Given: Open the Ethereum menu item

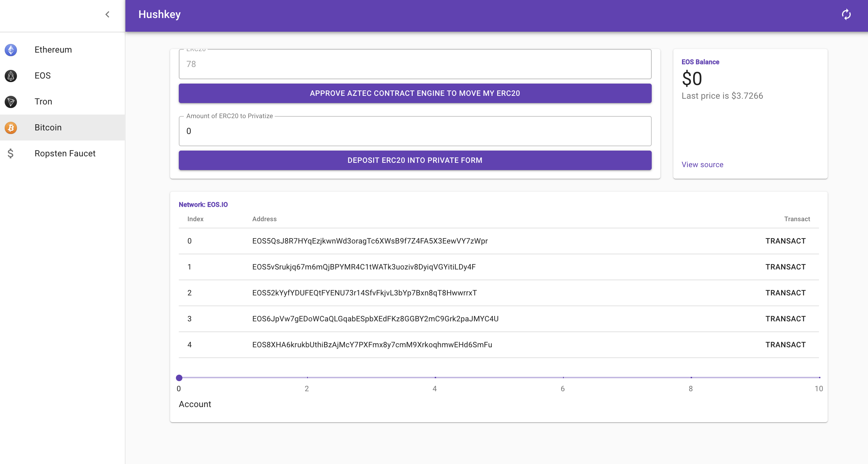Looking at the screenshot, I should pos(53,50).
